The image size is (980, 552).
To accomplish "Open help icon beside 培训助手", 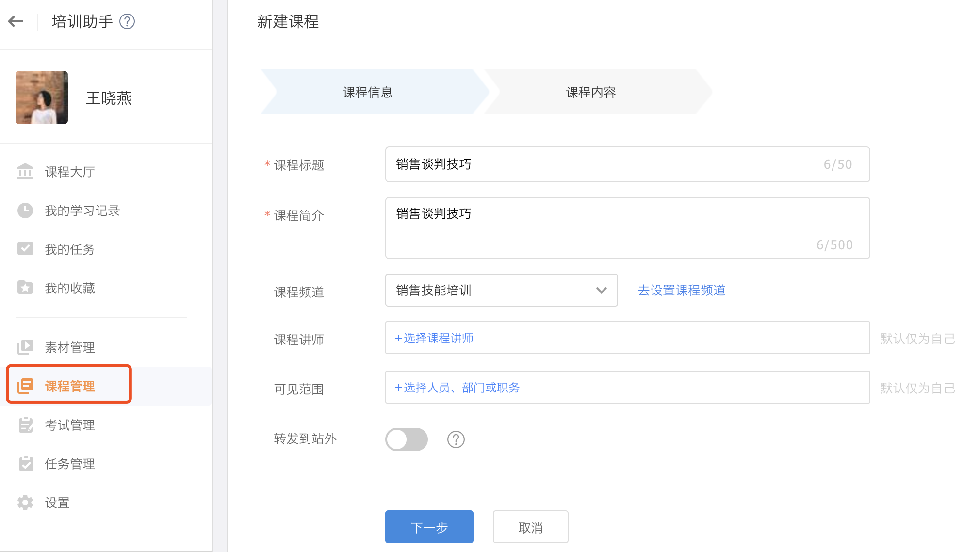I will pyautogui.click(x=127, y=21).
